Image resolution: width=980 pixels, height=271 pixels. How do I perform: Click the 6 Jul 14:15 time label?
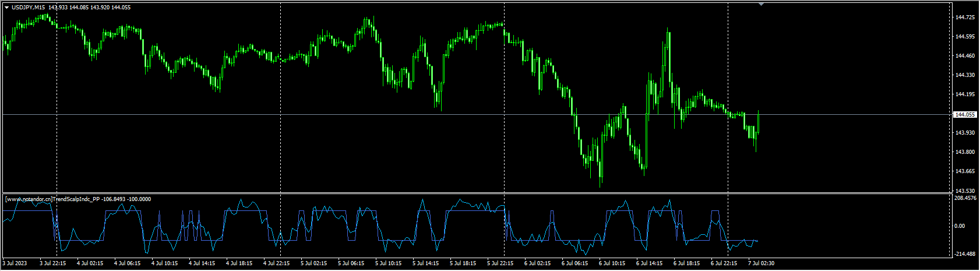tap(649, 263)
